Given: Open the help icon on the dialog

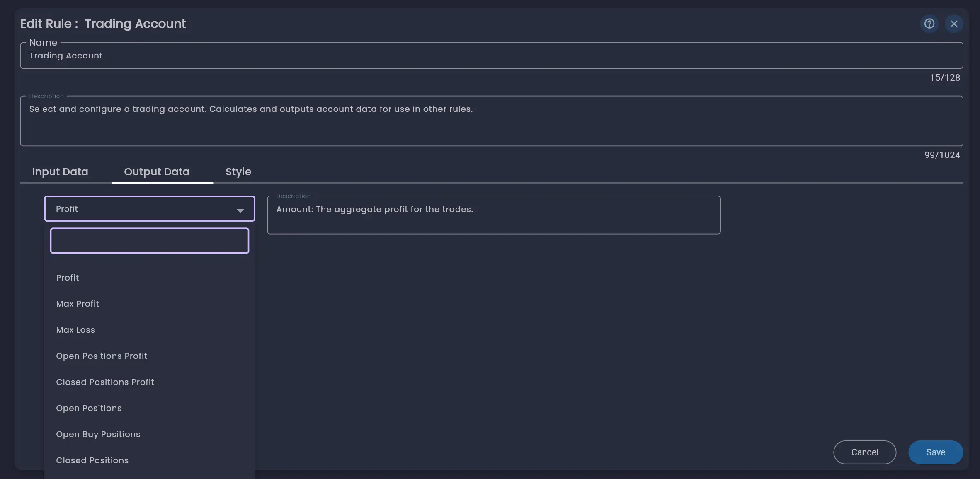Looking at the screenshot, I should pos(929,24).
